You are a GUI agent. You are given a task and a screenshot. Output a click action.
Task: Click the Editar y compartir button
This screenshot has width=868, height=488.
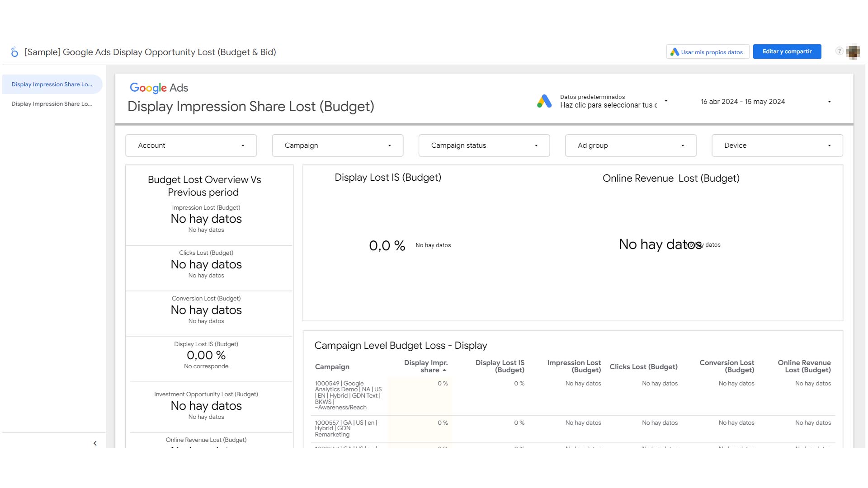coord(787,52)
